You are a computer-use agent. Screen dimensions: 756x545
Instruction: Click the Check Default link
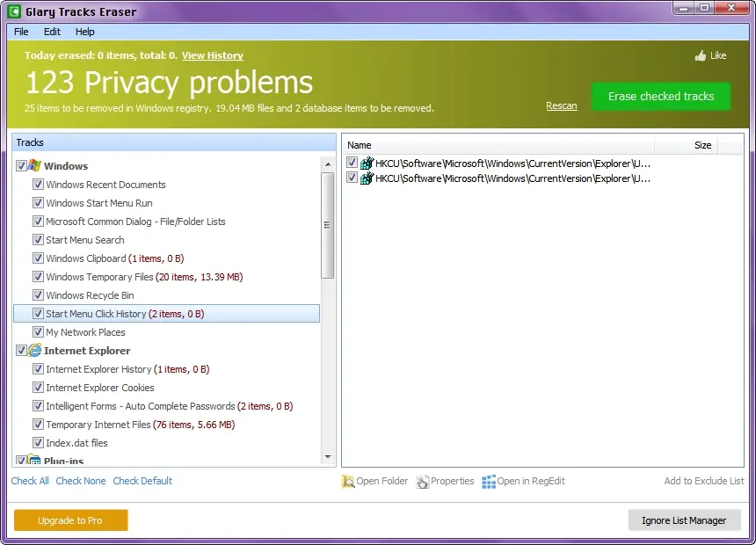[x=142, y=481]
